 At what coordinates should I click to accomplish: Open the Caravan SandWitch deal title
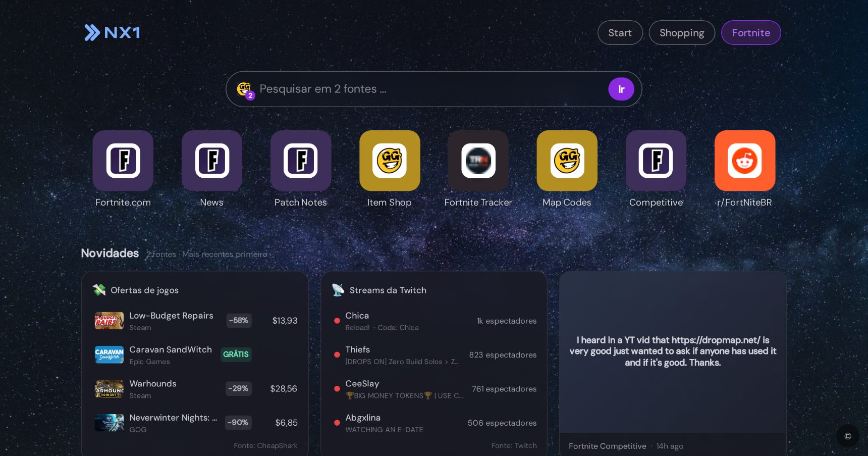tap(171, 349)
